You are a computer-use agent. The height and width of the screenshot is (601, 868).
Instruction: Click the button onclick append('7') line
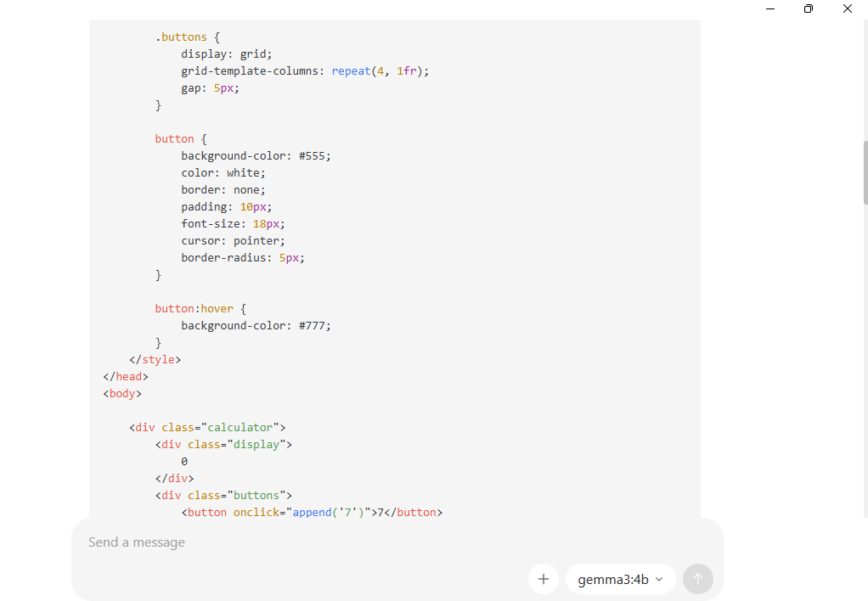(312, 513)
